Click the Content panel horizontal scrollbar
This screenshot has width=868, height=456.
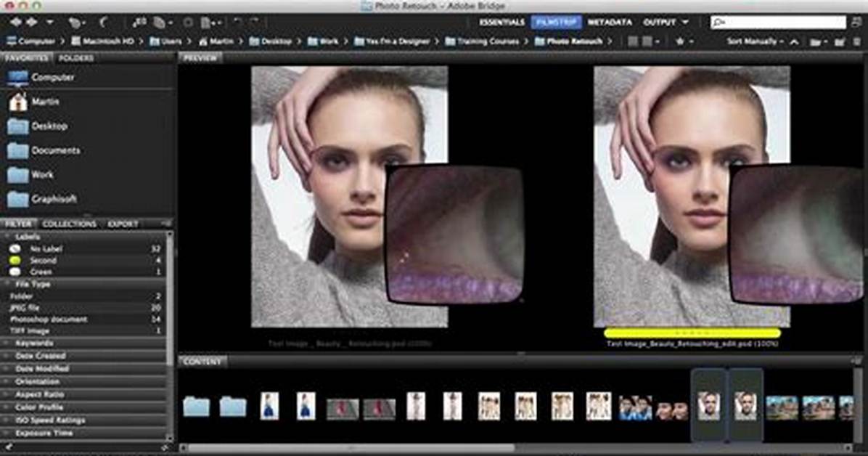(x=351, y=447)
